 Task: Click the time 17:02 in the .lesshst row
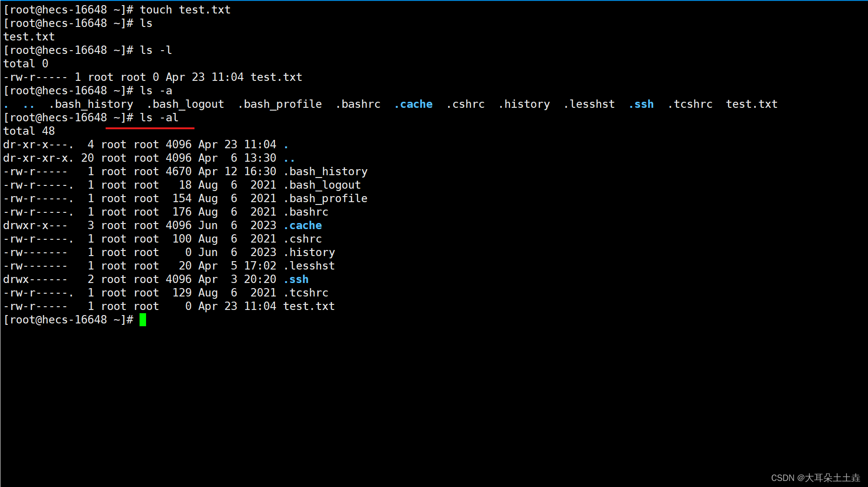pos(260,266)
